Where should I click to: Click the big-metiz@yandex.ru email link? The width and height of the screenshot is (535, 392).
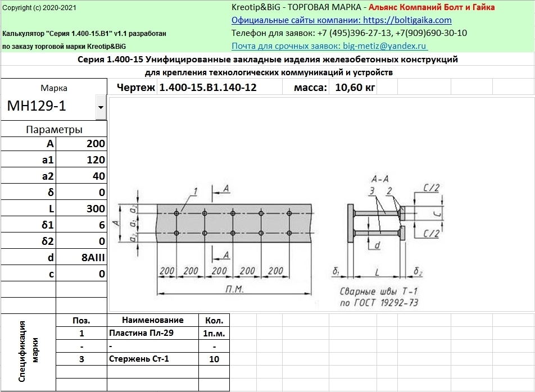click(329, 46)
